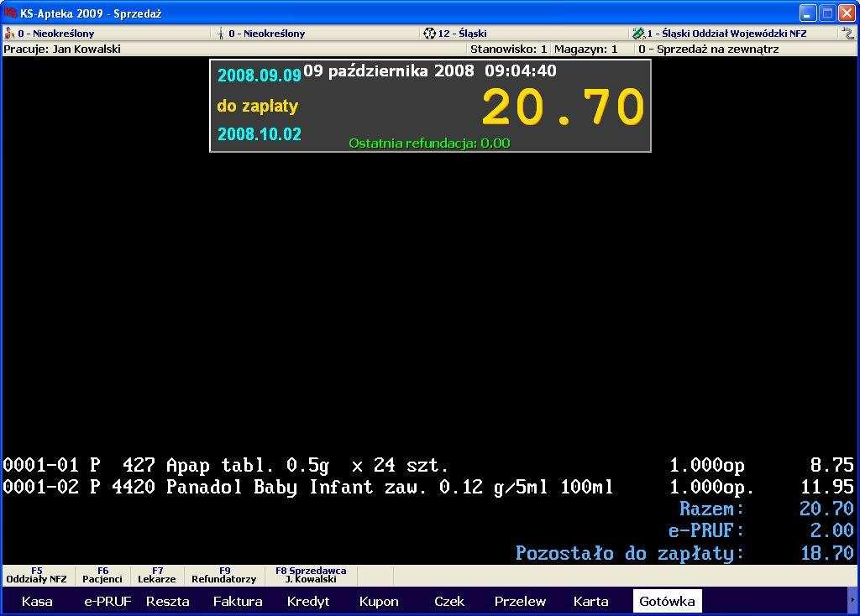Open F6 Pacjenci list
Image resolution: width=860 pixels, height=616 pixels.
102,575
